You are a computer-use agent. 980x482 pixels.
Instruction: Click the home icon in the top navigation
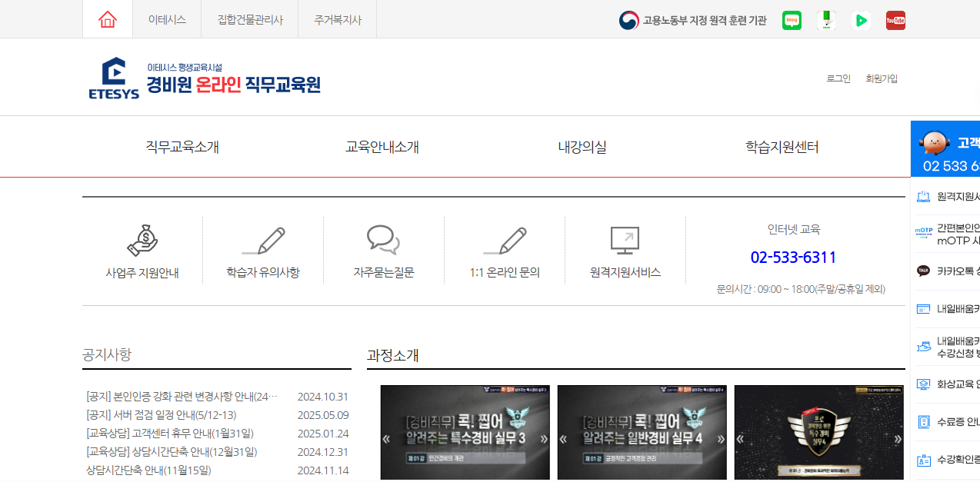point(108,18)
